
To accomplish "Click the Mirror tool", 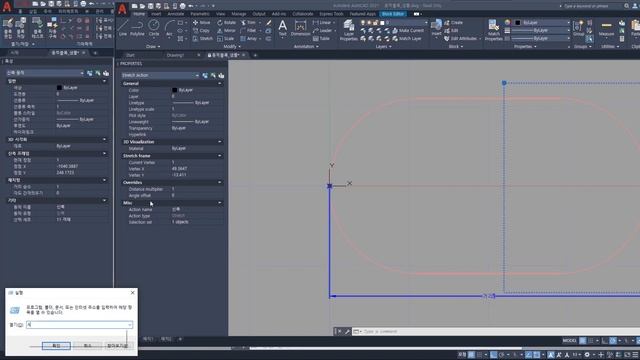I will coord(226,31).
